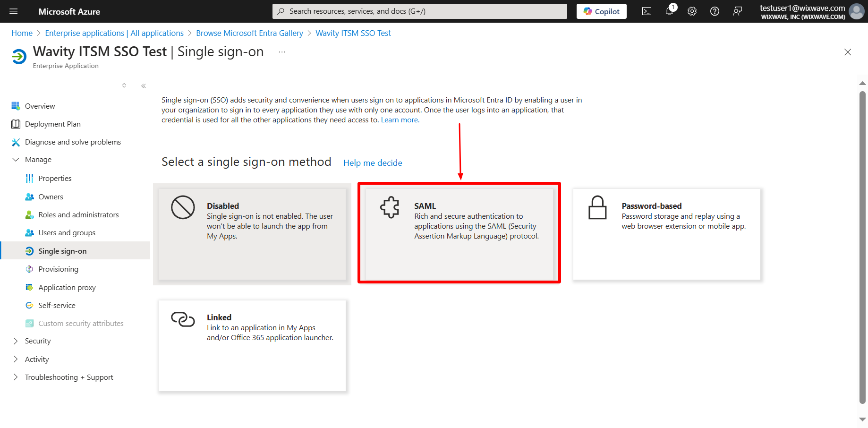Screen dimensions: 868x428
Task: Select the Linked sign-on method card
Action: (x=252, y=346)
